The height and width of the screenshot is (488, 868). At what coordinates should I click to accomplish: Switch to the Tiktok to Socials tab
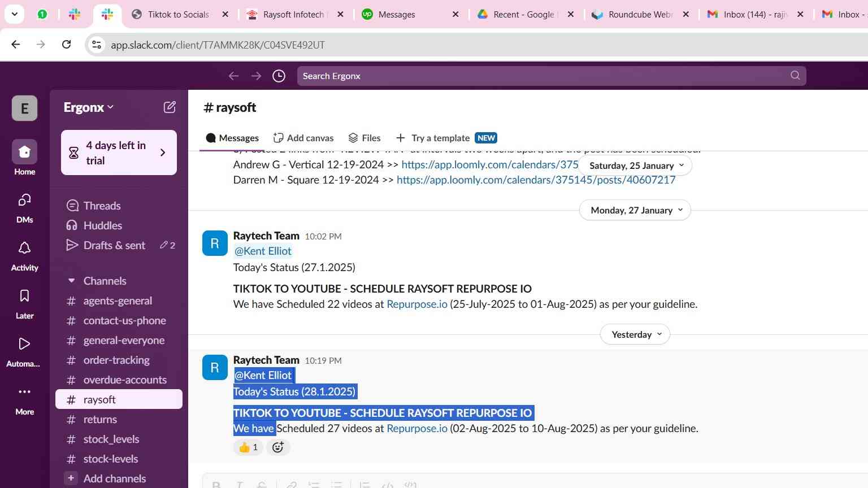click(179, 14)
